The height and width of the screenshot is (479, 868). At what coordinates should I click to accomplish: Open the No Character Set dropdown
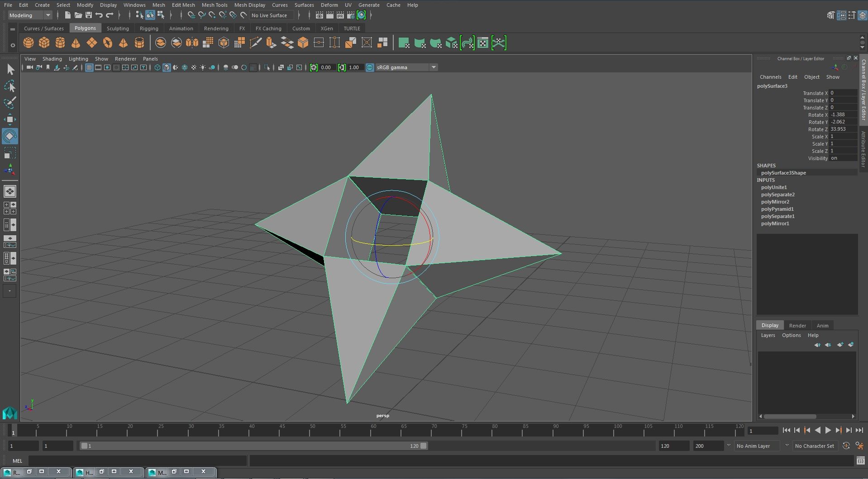[815, 446]
